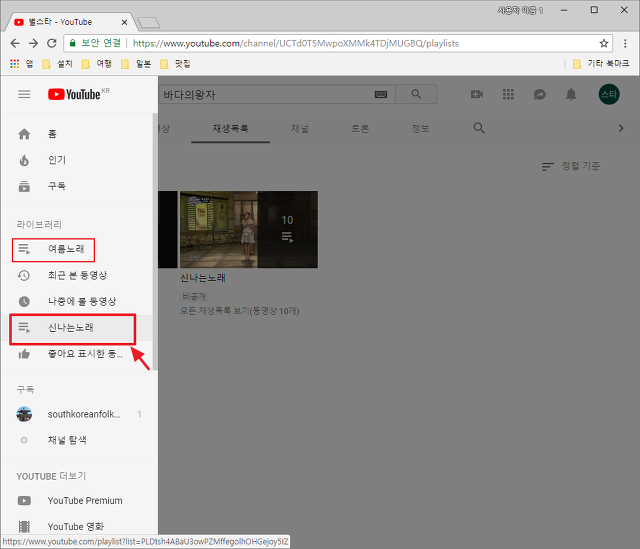Click the 신나는노래 playlist title link
640x549 pixels.
click(x=203, y=278)
